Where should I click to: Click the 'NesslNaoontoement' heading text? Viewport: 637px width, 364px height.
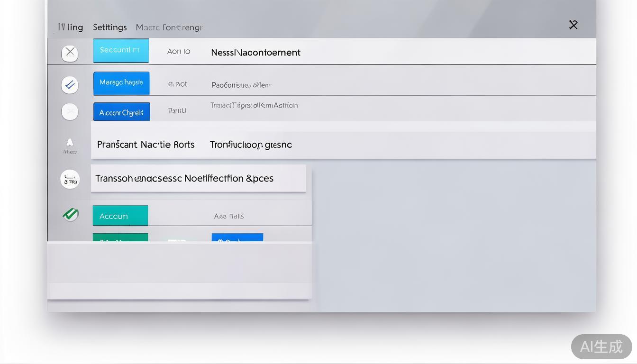[255, 53]
